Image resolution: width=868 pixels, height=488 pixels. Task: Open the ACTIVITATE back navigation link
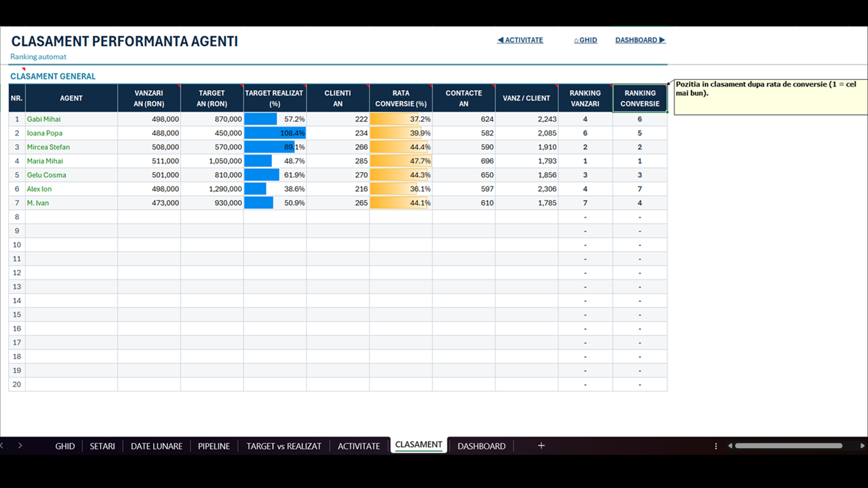(x=520, y=40)
